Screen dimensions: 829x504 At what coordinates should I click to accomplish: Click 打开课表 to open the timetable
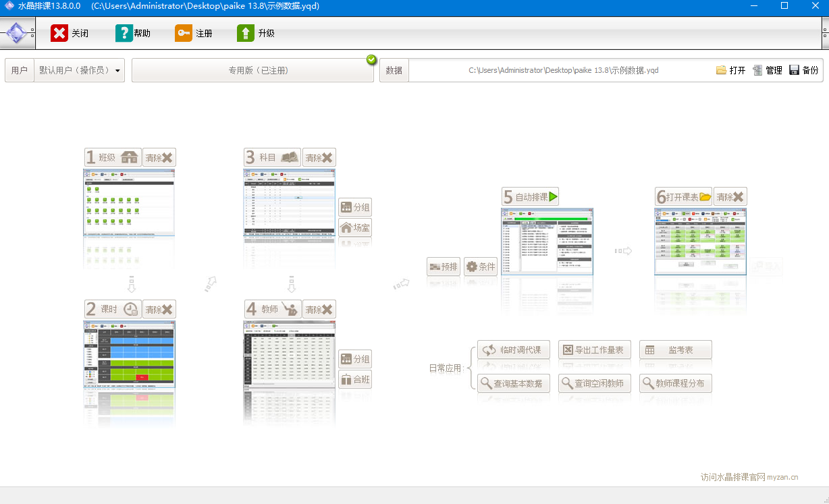tap(683, 197)
